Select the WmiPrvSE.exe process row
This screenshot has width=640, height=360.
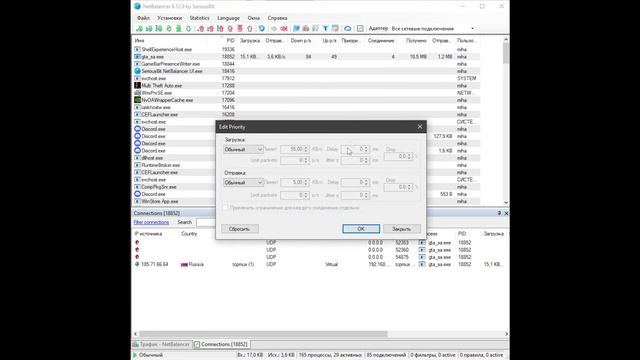tap(306, 93)
